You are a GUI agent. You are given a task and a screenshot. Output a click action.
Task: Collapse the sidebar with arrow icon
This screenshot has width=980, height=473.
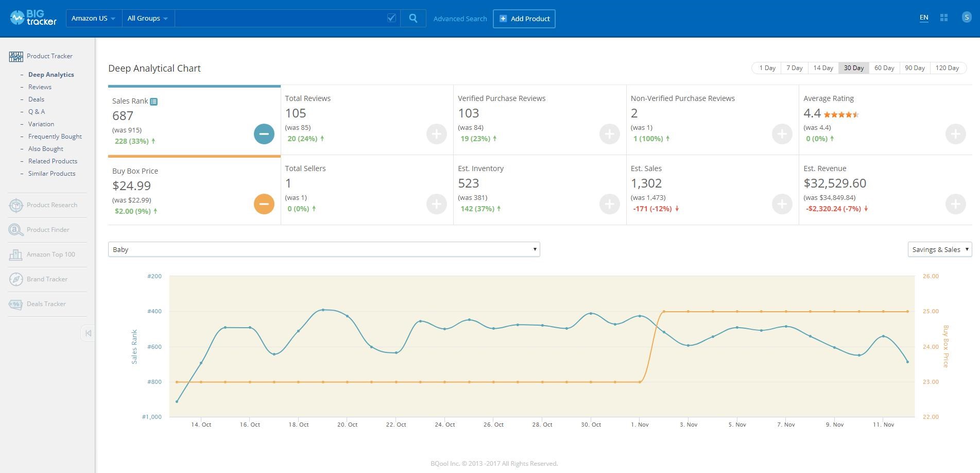(88, 333)
